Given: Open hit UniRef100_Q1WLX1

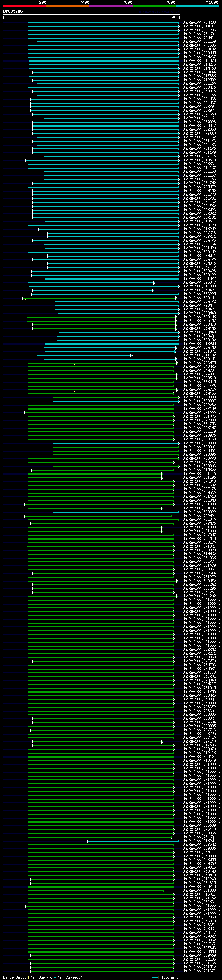Looking at the screenshot, I should (199, 26).
